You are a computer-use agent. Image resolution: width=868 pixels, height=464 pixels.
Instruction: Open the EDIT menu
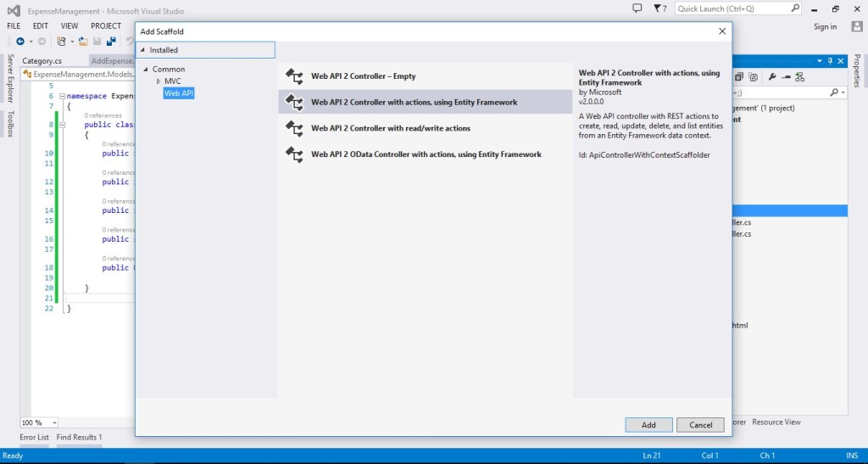(41, 26)
